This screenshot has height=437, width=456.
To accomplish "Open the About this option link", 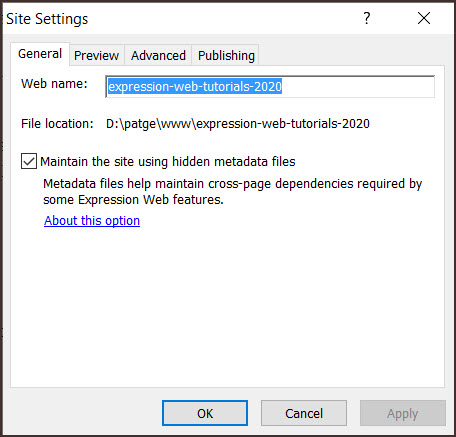I will pos(92,221).
